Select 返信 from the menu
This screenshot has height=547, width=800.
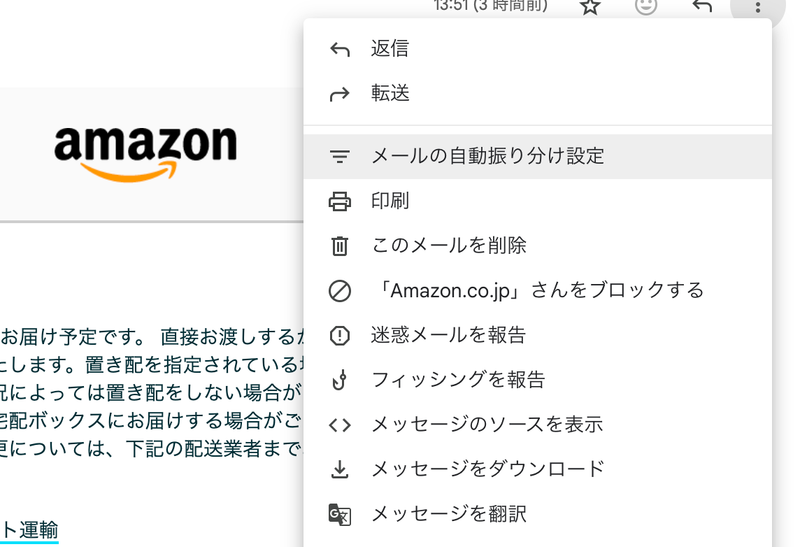[389, 49]
